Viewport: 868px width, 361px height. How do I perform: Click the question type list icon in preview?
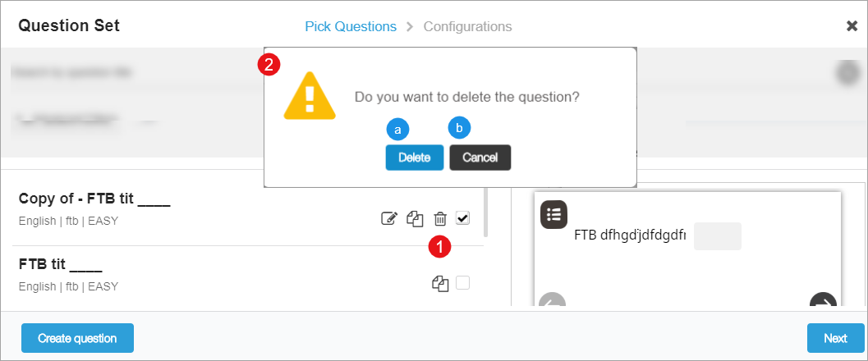pos(554,215)
